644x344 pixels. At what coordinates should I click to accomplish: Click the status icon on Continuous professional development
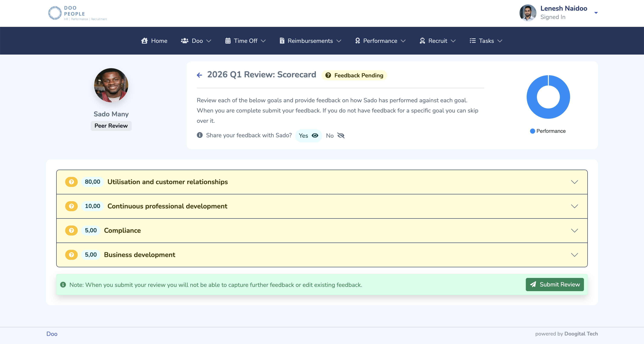[72, 206]
